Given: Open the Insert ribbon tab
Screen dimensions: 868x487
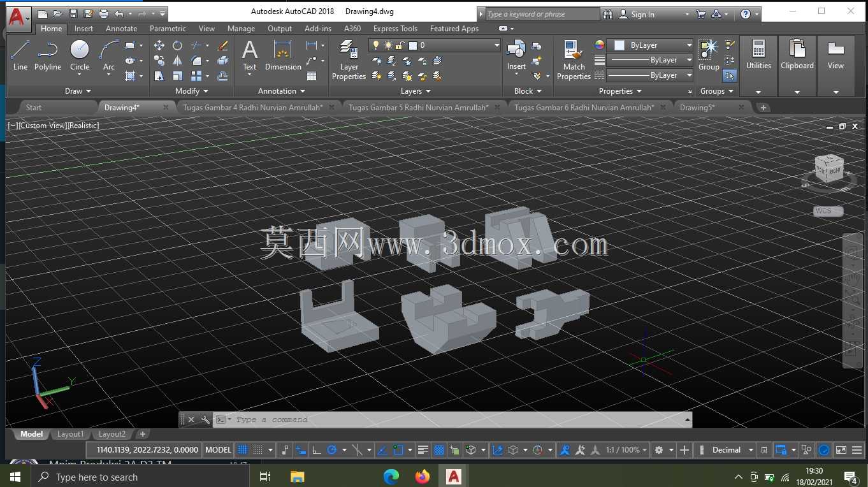Looking at the screenshot, I should [x=83, y=29].
